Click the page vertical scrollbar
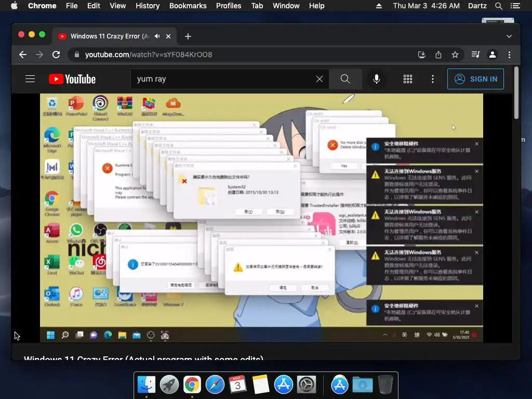The height and width of the screenshot is (399, 532). pos(516,92)
